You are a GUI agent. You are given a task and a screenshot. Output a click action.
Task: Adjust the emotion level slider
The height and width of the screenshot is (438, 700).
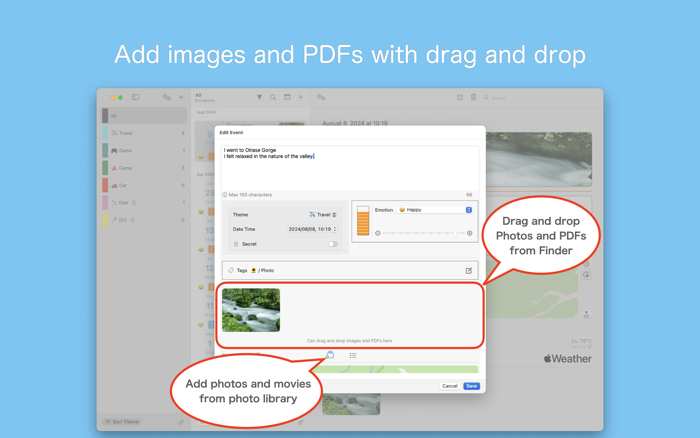[x=423, y=233]
